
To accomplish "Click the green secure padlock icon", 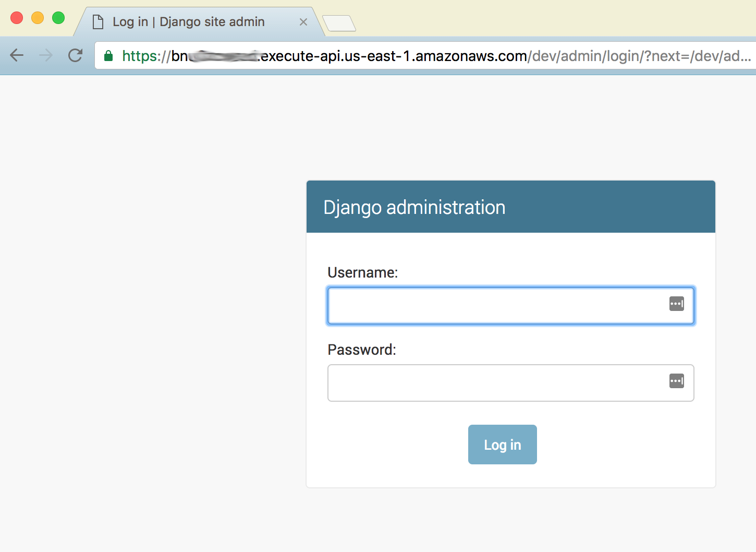I will click(108, 56).
